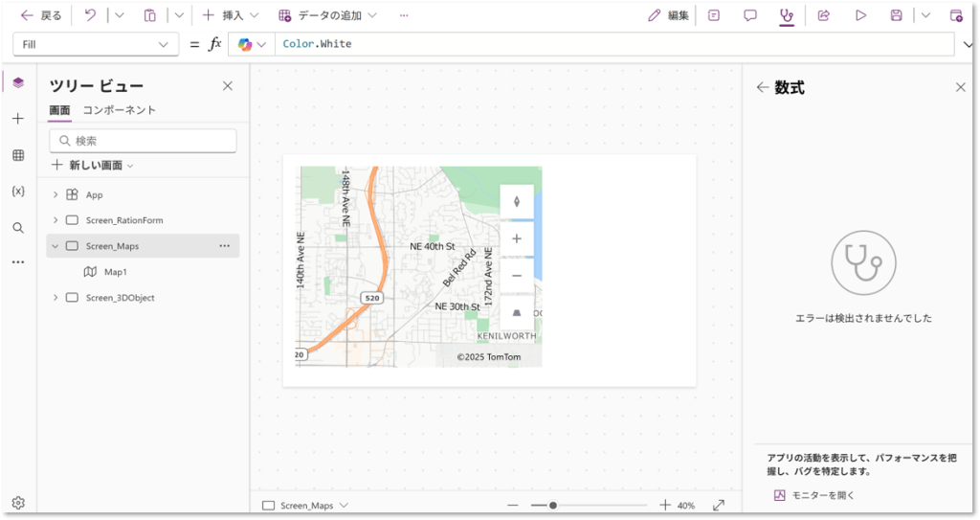Click the Play preview app icon
Viewport: 980px width, 520px height.
coord(860,15)
